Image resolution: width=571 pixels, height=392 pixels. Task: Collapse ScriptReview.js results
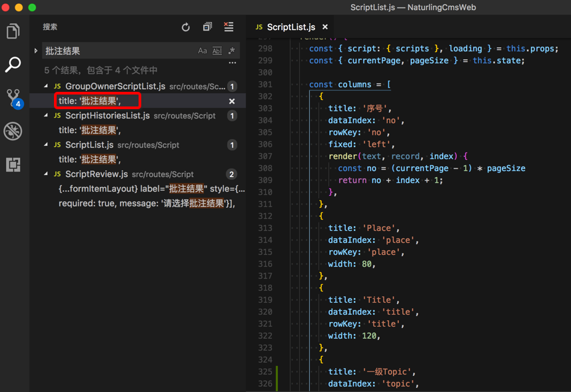pyautogui.click(x=46, y=174)
